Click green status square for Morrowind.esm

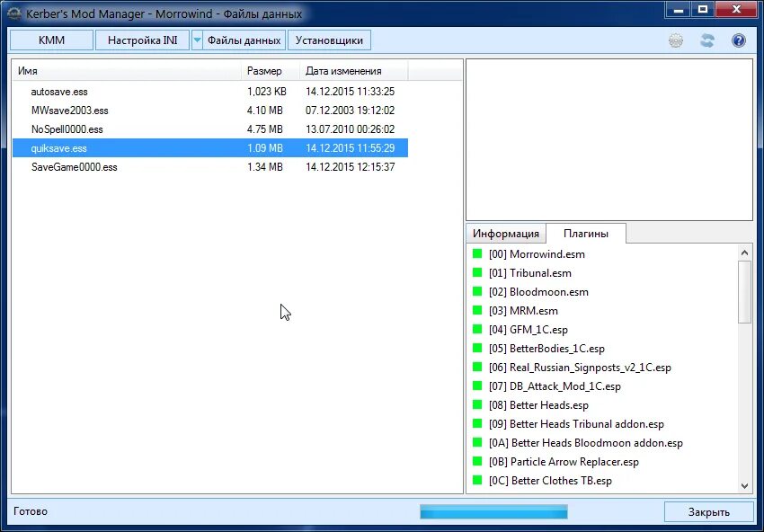477,253
